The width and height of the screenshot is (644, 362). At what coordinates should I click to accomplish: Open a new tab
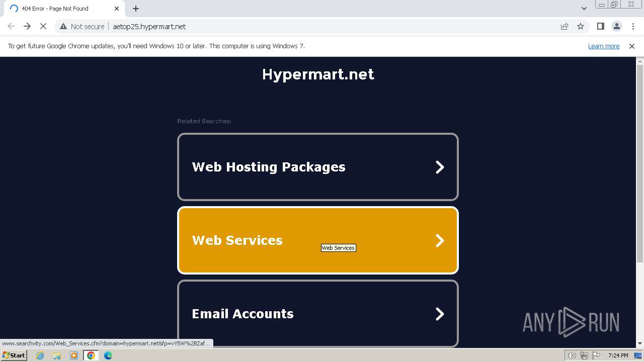(x=136, y=9)
